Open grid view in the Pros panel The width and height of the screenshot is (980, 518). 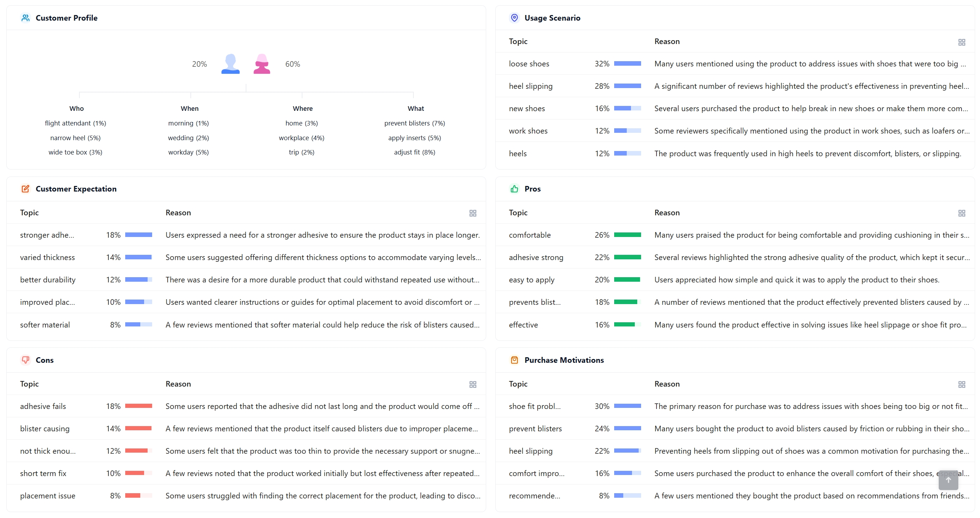point(962,213)
